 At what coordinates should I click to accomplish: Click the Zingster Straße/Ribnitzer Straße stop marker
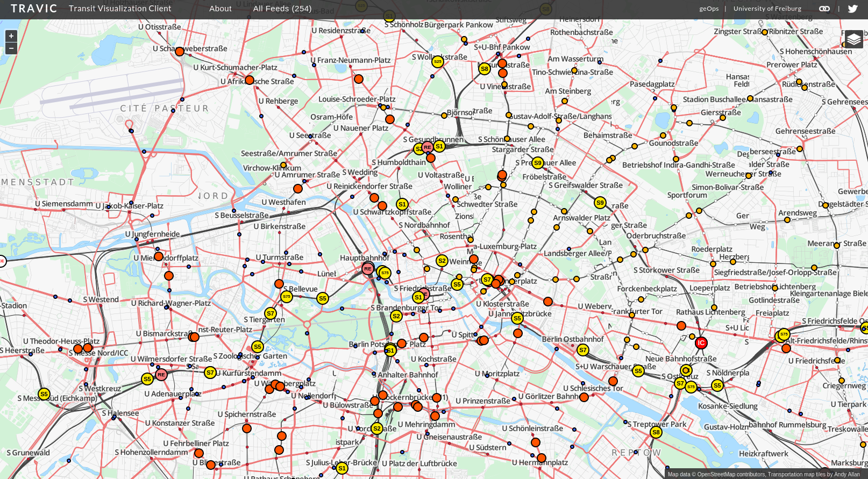point(765,32)
